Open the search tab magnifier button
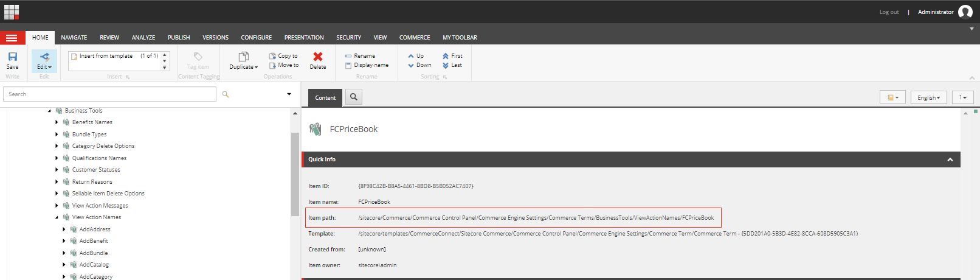Viewport: 980px width, 280px height. [354, 97]
